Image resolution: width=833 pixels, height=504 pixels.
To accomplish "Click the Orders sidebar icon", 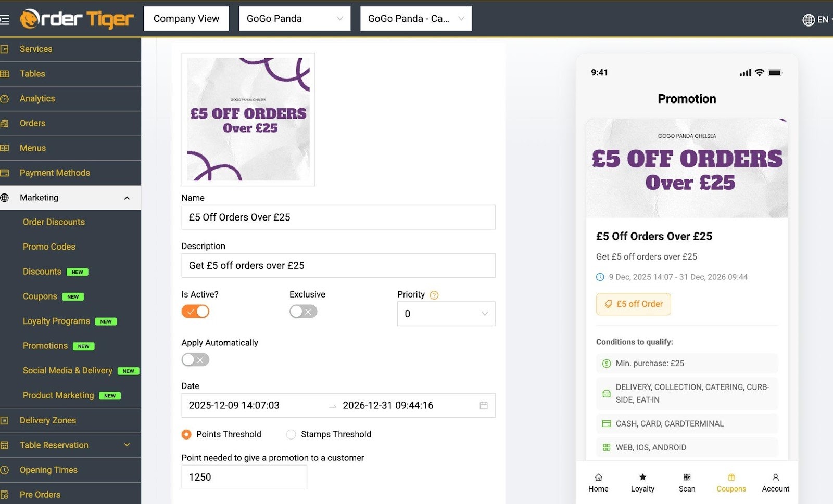I will click(5, 123).
